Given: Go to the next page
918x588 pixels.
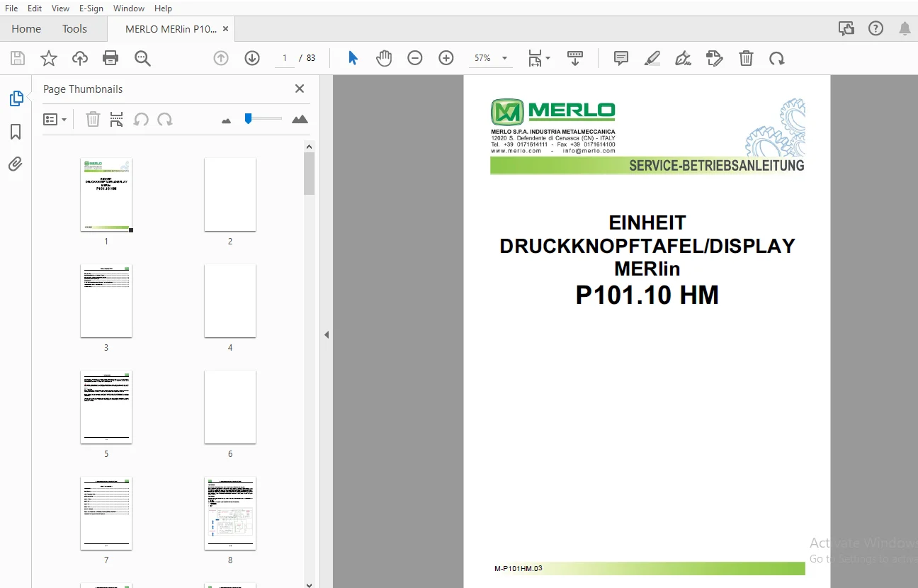Looking at the screenshot, I should point(252,58).
